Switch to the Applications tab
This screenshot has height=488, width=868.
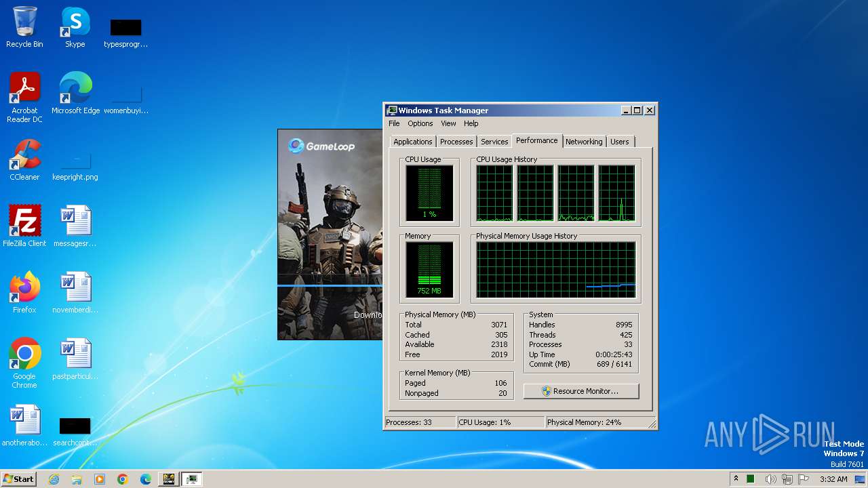click(x=413, y=142)
